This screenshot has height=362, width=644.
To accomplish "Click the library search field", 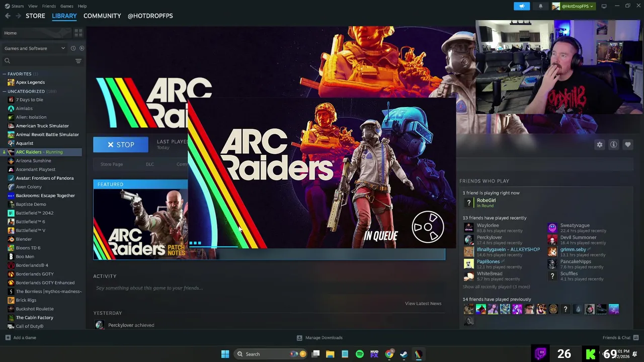I will point(39,61).
